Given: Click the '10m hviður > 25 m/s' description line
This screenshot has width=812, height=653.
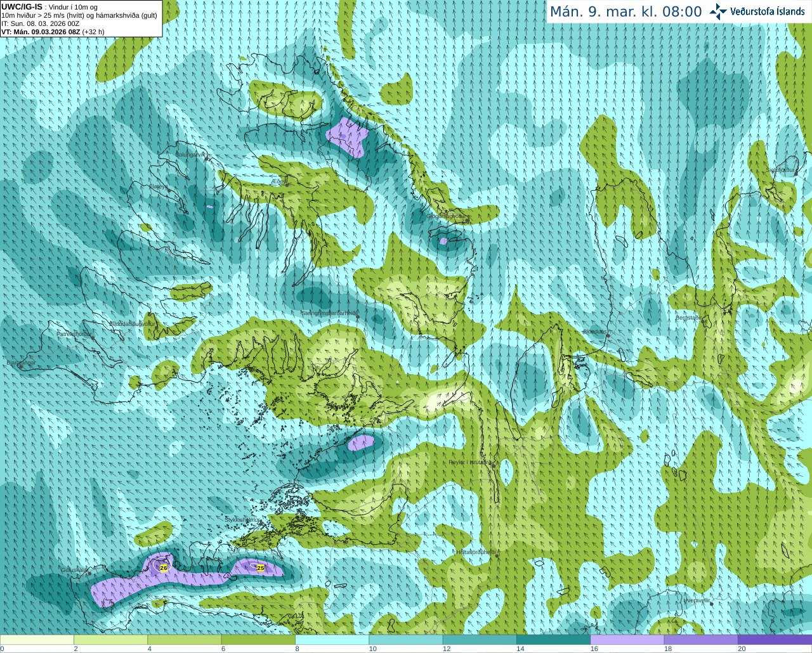Looking at the screenshot, I should [79, 15].
